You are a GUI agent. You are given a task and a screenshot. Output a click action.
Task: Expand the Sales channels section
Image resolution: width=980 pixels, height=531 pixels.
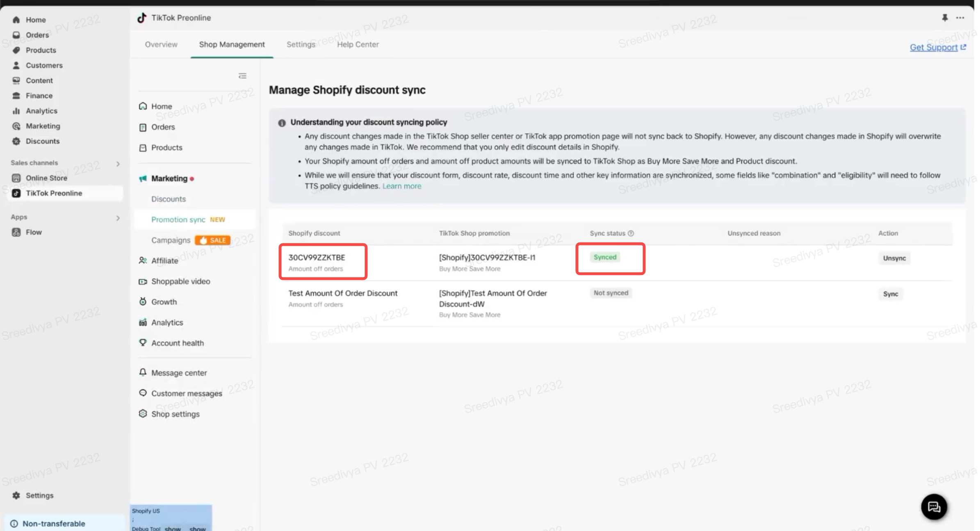coord(118,163)
